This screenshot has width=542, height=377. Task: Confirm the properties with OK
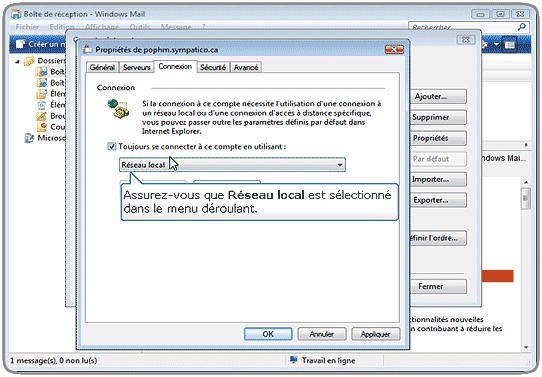click(x=268, y=334)
